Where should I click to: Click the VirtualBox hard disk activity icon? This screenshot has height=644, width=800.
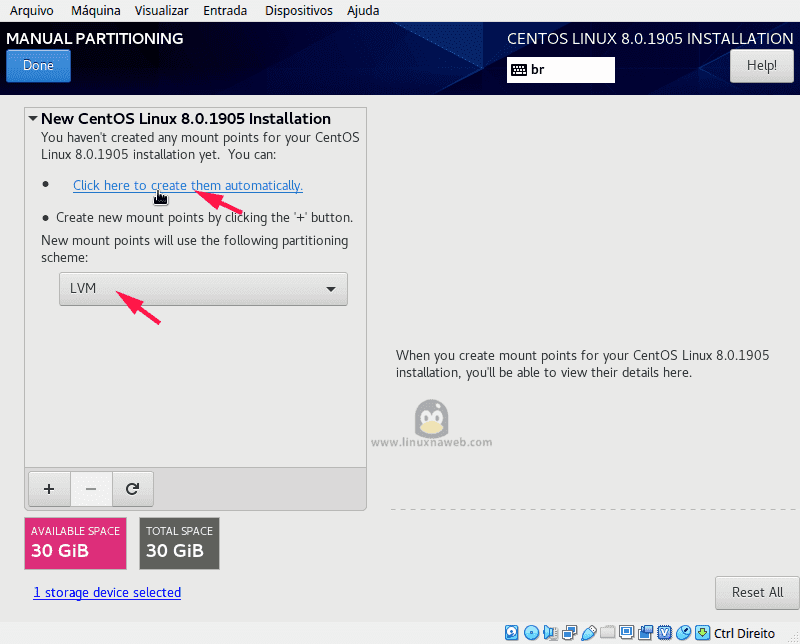pyautogui.click(x=511, y=633)
